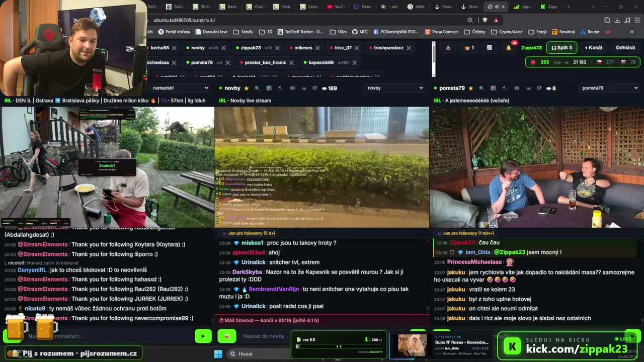Click the search icon in pomsta79 header

point(481,88)
